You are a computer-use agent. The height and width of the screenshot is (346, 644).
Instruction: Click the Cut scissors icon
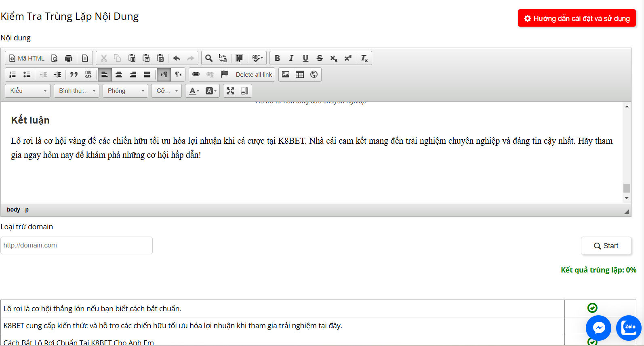pos(104,58)
